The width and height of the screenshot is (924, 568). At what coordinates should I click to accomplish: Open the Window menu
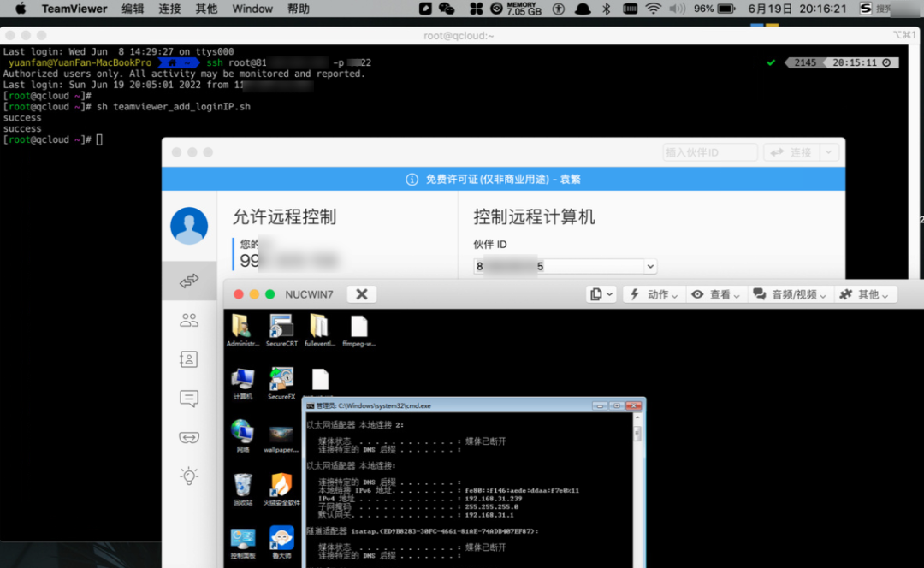click(x=252, y=9)
